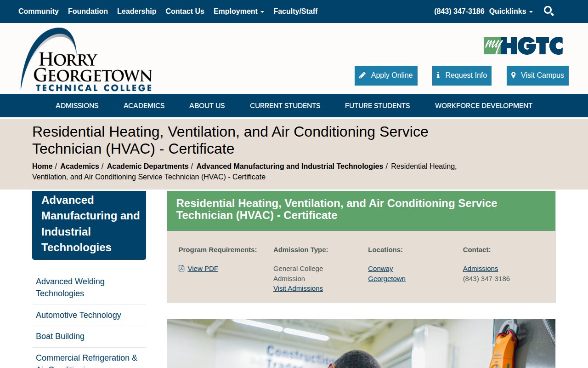Go to Academic Departments breadcrumb

click(x=147, y=166)
